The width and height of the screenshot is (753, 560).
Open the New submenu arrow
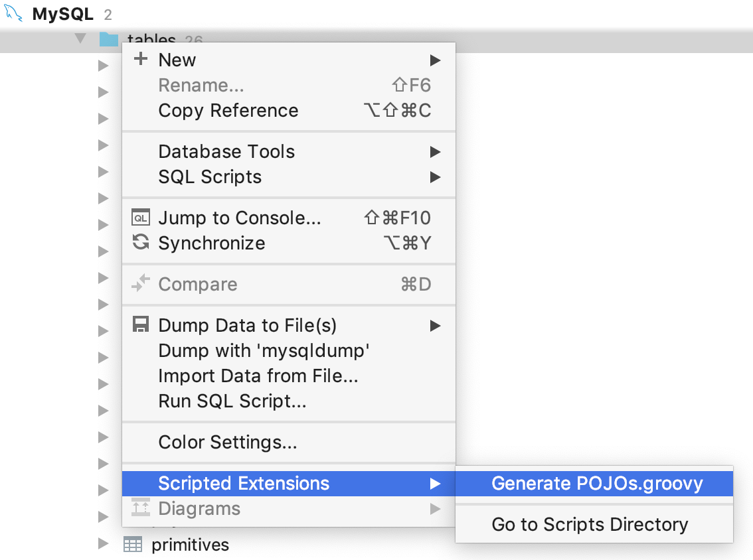435,59
